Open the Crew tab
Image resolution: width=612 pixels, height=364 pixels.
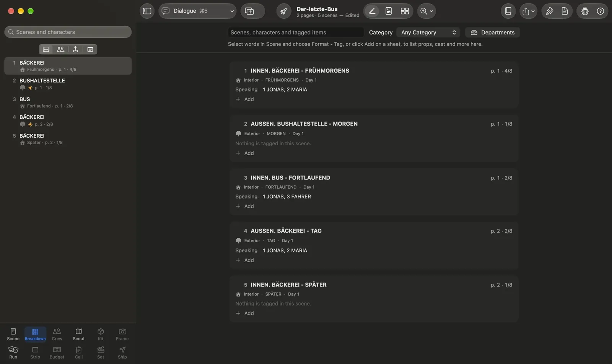point(57,334)
